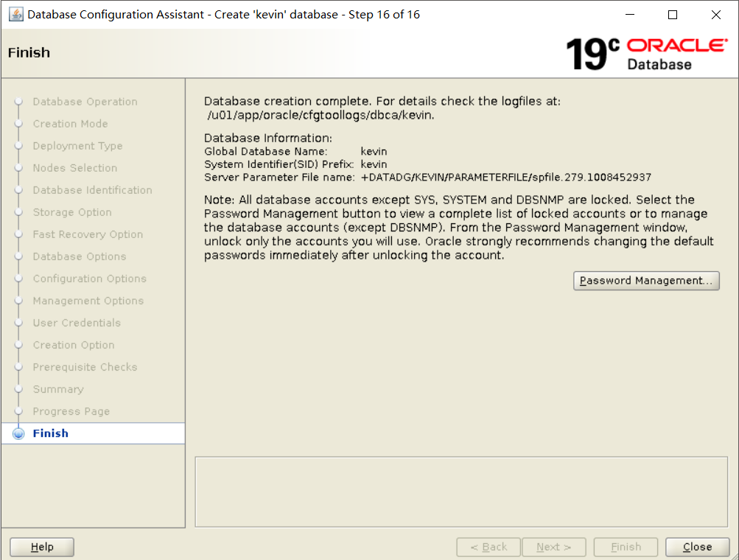739x560 pixels.
Task: Click the blue Finish step bullet icon
Action: pyautogui.click(x=18, y=433)
